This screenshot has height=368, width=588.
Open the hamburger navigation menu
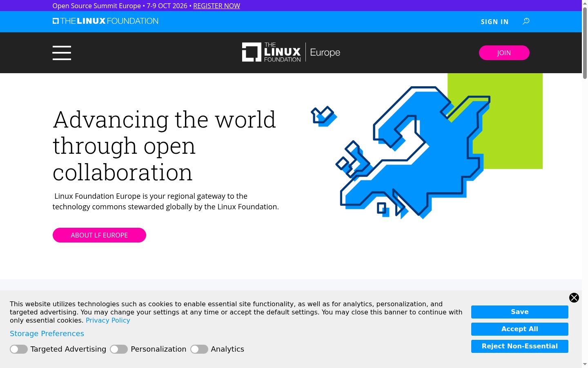pos(62,53)
